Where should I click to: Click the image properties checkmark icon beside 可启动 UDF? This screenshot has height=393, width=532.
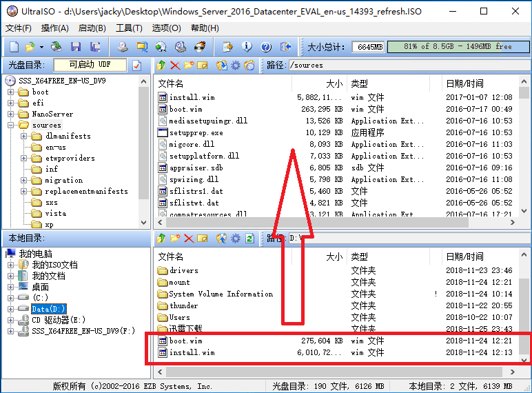coord(136,65)
